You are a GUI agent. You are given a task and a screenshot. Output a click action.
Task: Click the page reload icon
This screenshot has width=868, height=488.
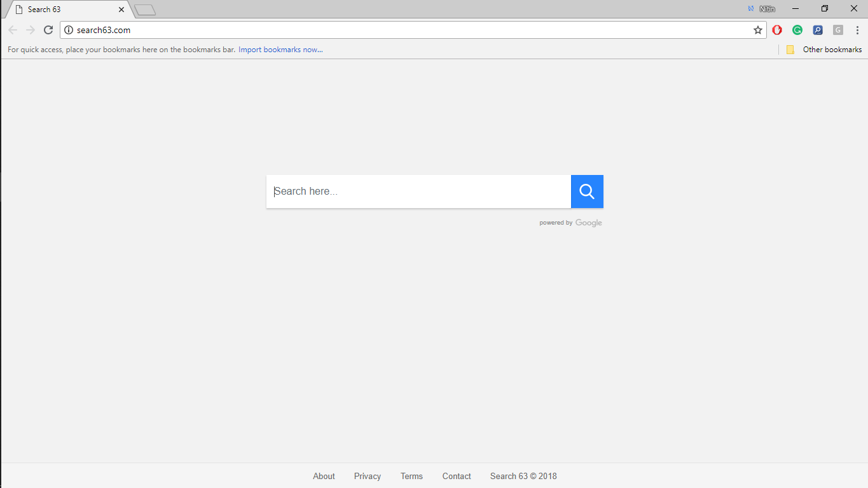point(48,29)
